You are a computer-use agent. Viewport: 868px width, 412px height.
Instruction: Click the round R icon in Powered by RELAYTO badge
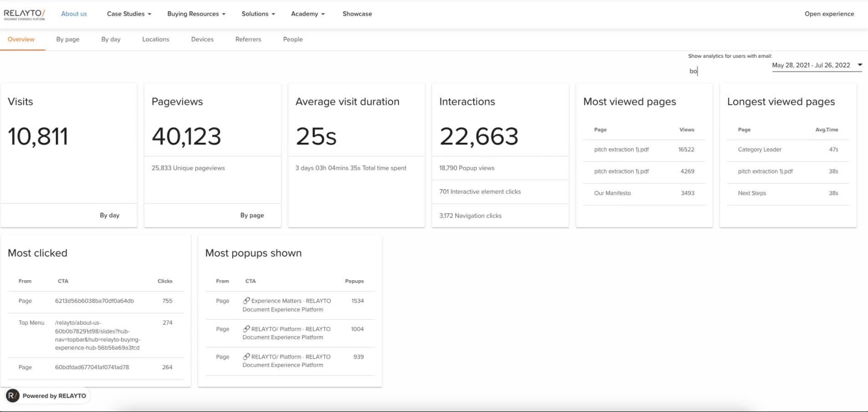(x=13, y=396)
